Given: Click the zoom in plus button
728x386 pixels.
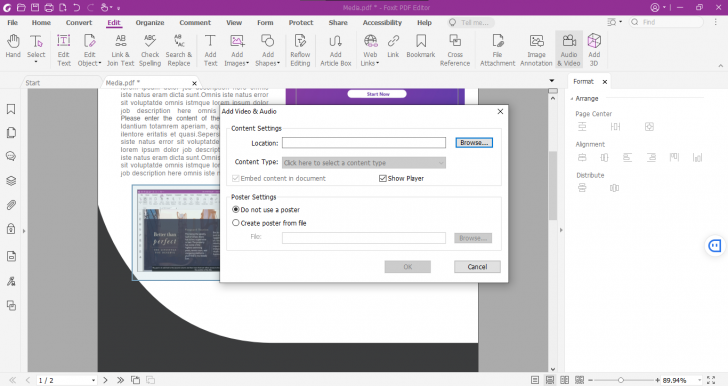Looking at the screenshot, I should pos(657,380).
